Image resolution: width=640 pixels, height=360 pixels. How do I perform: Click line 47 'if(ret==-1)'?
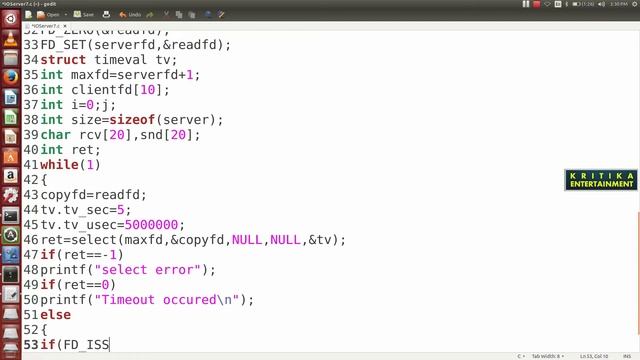coord(82,255)
